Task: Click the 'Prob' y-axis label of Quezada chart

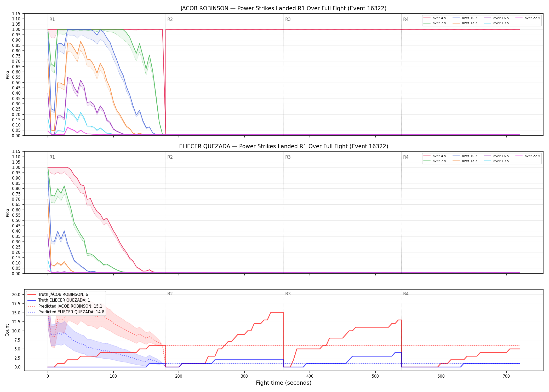Action: point(7,213)
